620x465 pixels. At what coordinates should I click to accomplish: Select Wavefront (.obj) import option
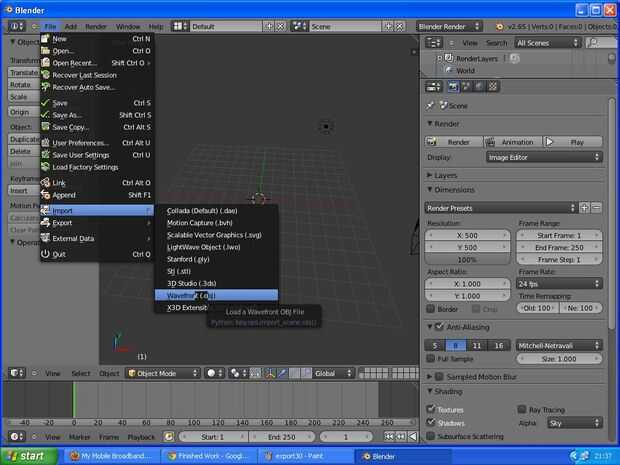coord(216,295)
